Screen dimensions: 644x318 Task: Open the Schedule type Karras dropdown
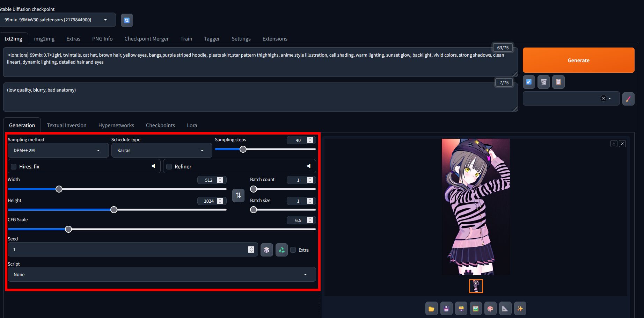point(161,151)
